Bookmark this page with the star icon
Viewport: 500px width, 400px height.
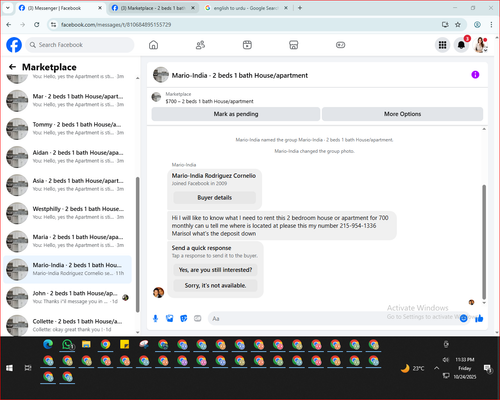tap(458, 24)
